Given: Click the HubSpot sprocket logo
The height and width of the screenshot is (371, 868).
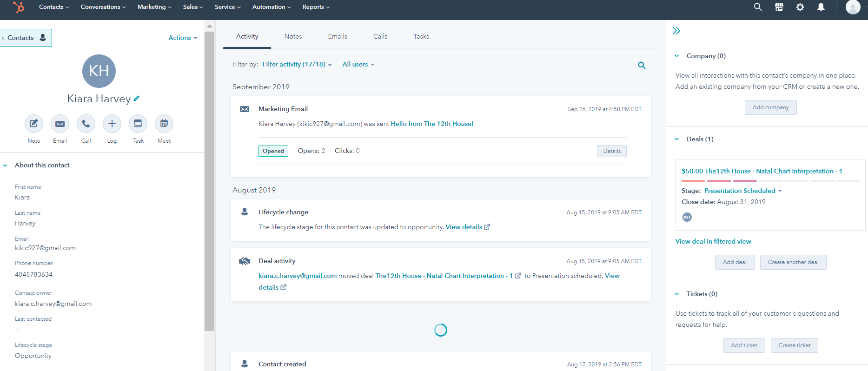Looking at the screenshot, I should click(x=19, y=7).
